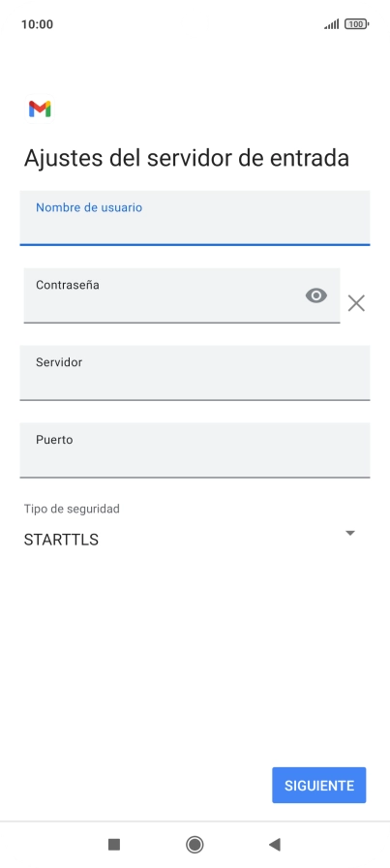Focus the Contraseña input field

182,295
